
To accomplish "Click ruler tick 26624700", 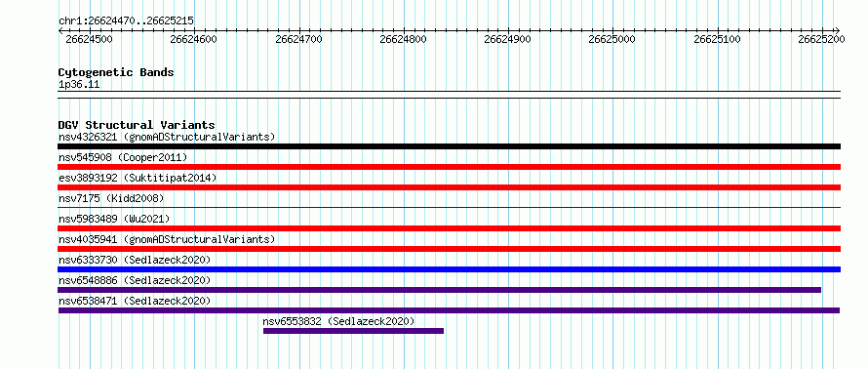I will pyautogui.click(x=298, y=39).
